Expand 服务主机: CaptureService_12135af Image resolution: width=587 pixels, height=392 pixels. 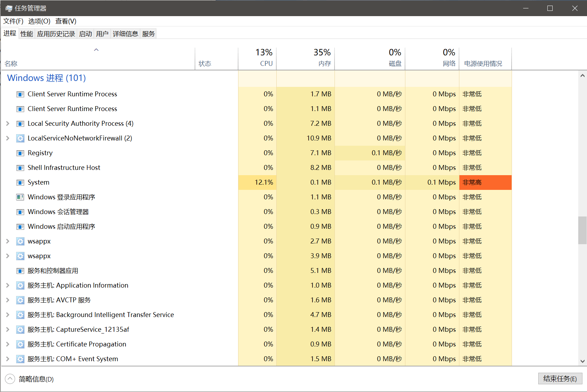pos(8,330)
